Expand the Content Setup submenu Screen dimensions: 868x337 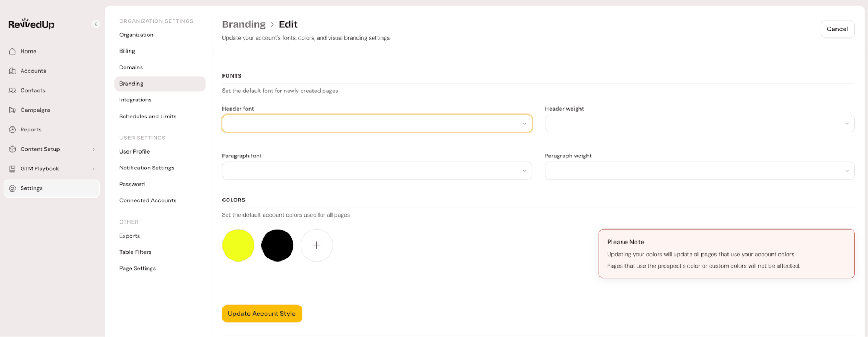(93, 149)
